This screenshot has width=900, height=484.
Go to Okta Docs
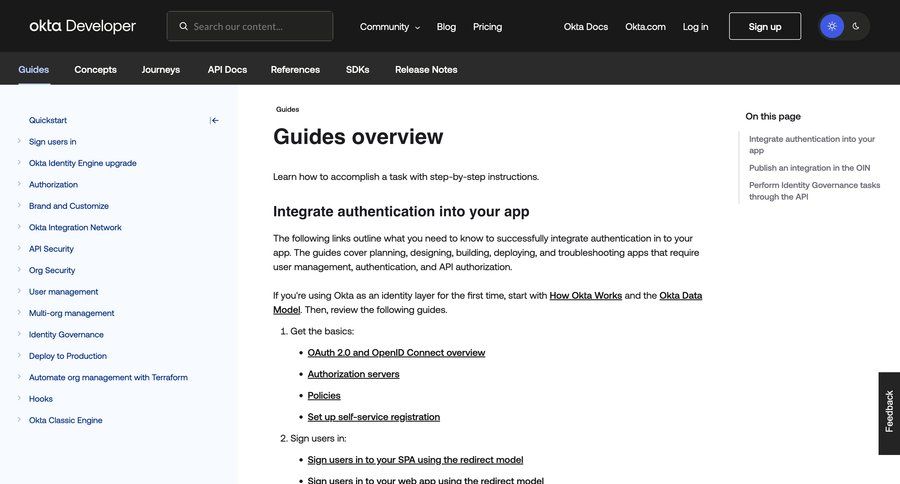point(585,26)
